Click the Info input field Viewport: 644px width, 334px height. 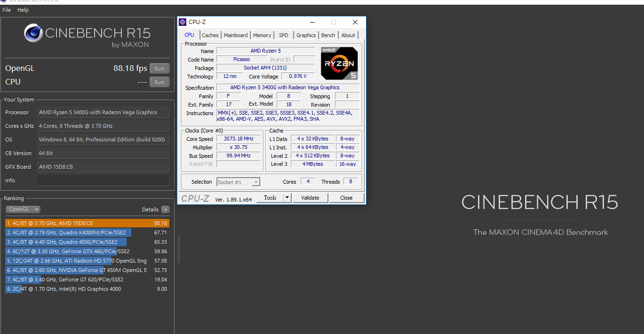pyautogui.click(x=103, y=180)
